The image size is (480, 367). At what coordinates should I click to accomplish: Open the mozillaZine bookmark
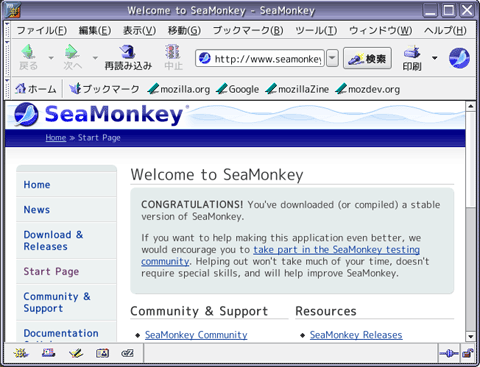pos(297,89)
